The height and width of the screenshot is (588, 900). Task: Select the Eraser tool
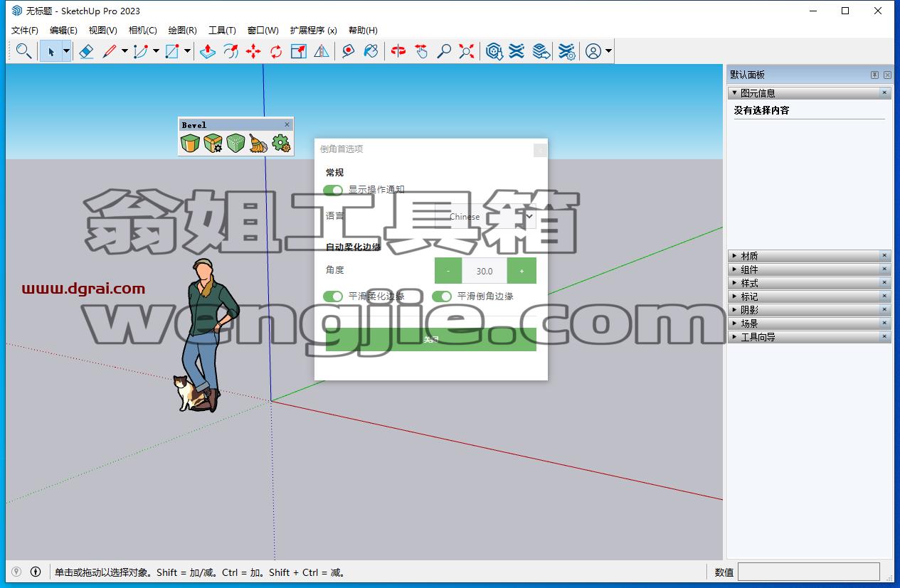[86, 51]
